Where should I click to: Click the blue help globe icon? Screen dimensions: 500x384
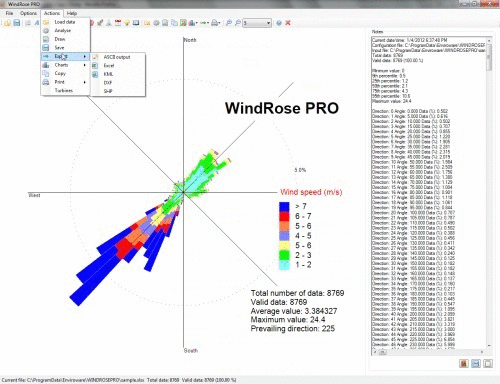tap(279, 23)
